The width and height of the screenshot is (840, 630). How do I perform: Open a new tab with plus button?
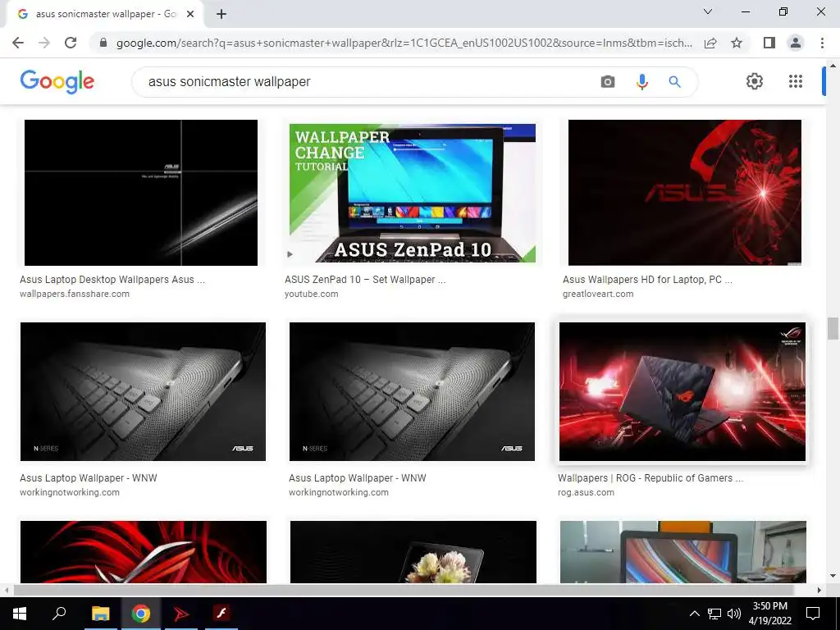[x=221, y=14]
